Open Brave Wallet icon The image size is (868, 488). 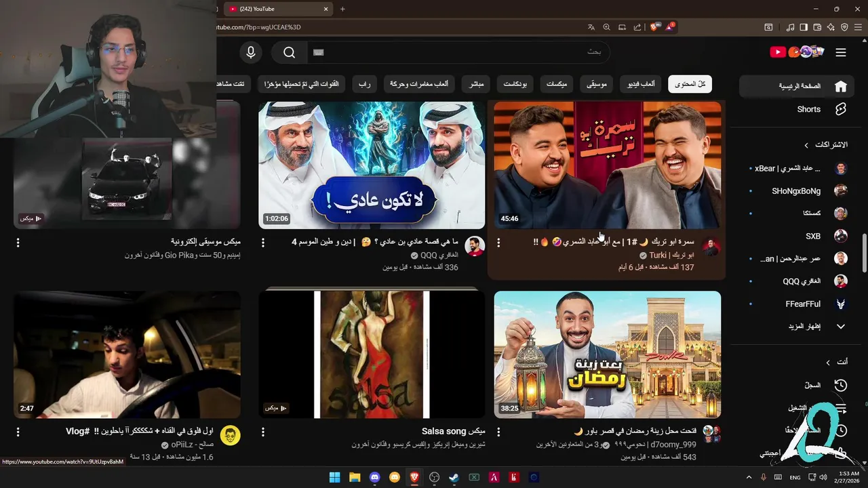coord(817,27)
